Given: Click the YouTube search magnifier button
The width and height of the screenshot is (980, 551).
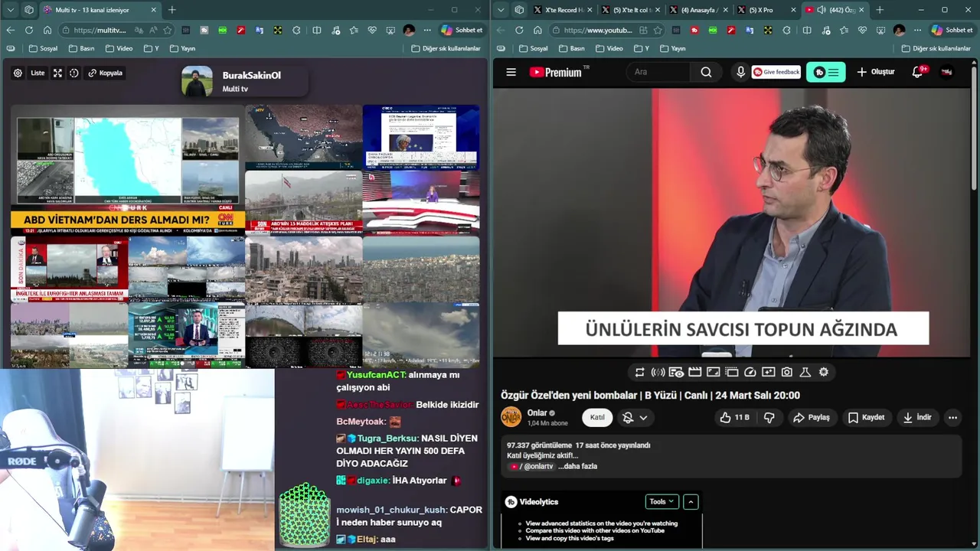Looking at the screenshot, I should coord(706,72).
